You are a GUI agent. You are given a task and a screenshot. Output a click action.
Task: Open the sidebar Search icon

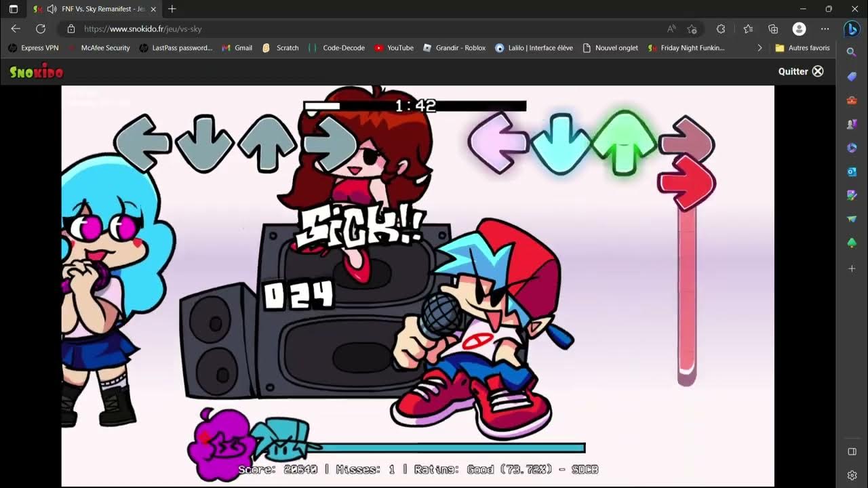coord(852,52)
